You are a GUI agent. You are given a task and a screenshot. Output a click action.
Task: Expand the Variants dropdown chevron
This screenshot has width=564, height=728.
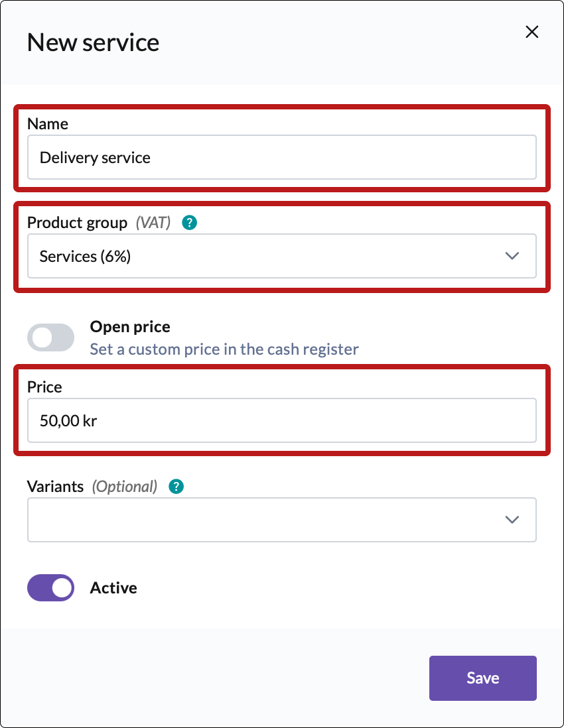512,520
